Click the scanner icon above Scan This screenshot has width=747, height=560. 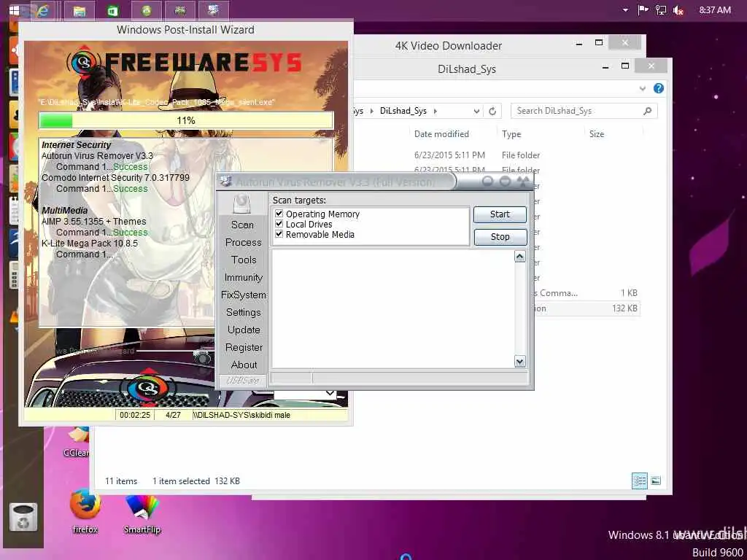click(x=242, y=204)
